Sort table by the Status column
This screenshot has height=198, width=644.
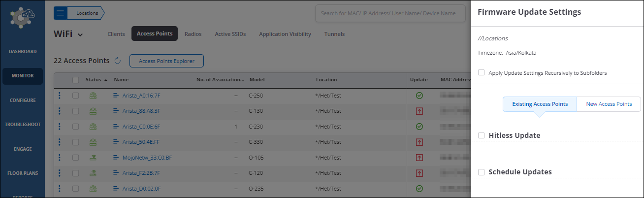tap(96, 80)
